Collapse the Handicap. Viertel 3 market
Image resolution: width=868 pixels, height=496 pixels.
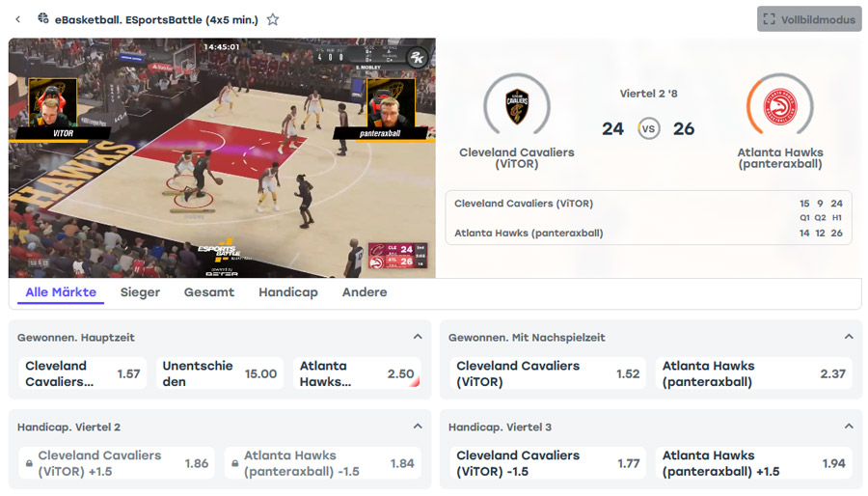(x=849, y=427)
